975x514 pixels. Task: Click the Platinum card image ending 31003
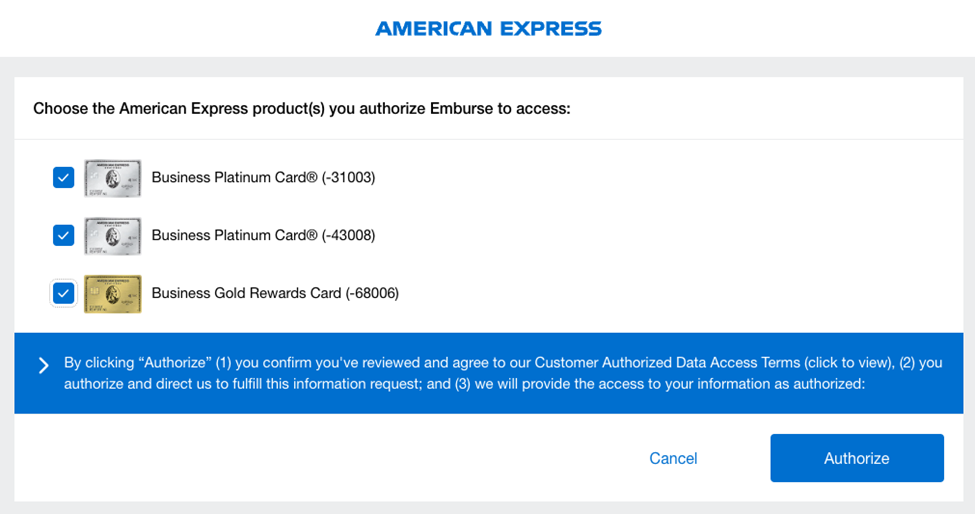click(x=113, y=178)
